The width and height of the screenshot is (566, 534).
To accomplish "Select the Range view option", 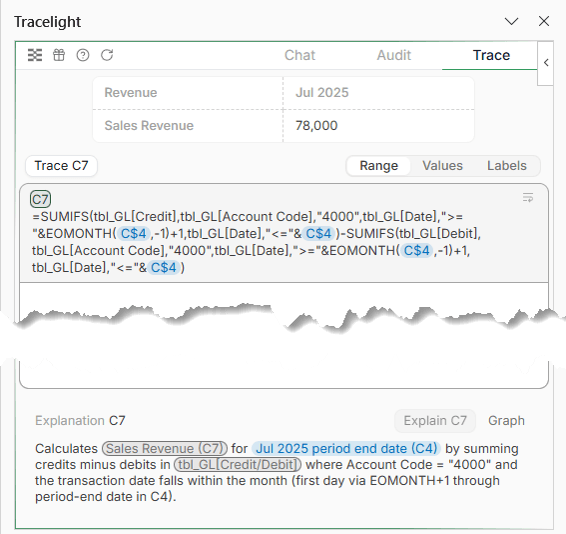I will click(x=379, y=166).
